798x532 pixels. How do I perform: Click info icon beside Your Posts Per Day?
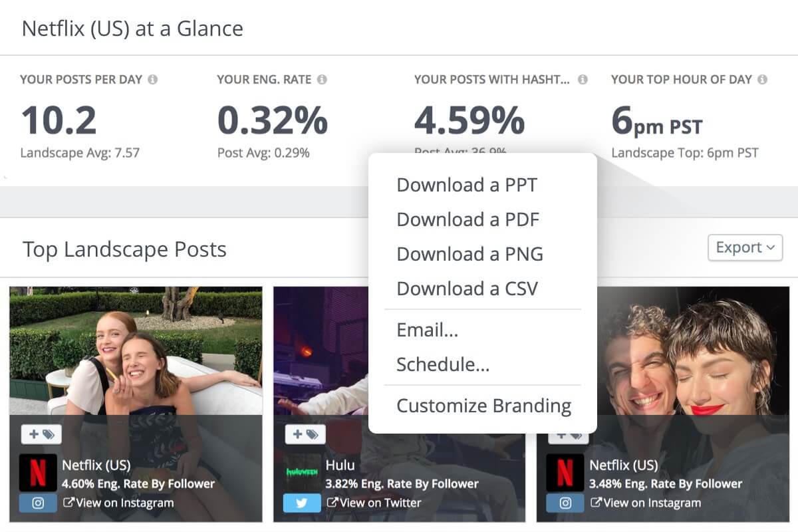click(x=152, y=80)
